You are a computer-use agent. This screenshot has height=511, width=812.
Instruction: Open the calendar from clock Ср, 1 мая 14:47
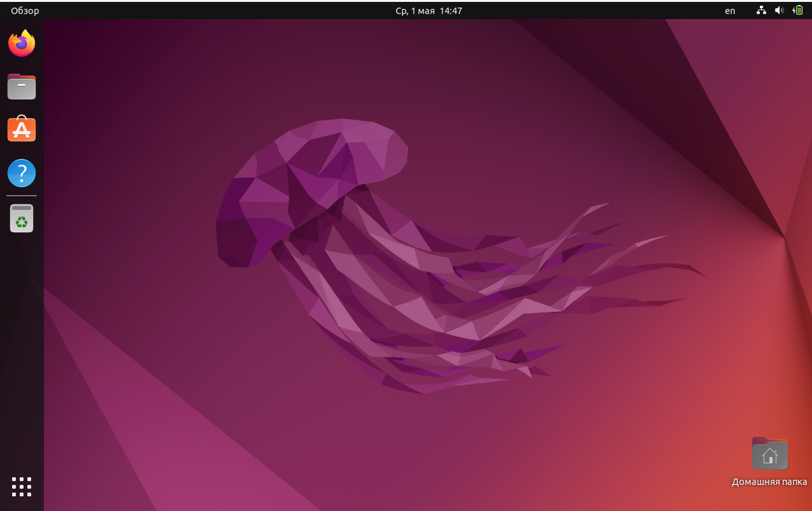point(429,11)
